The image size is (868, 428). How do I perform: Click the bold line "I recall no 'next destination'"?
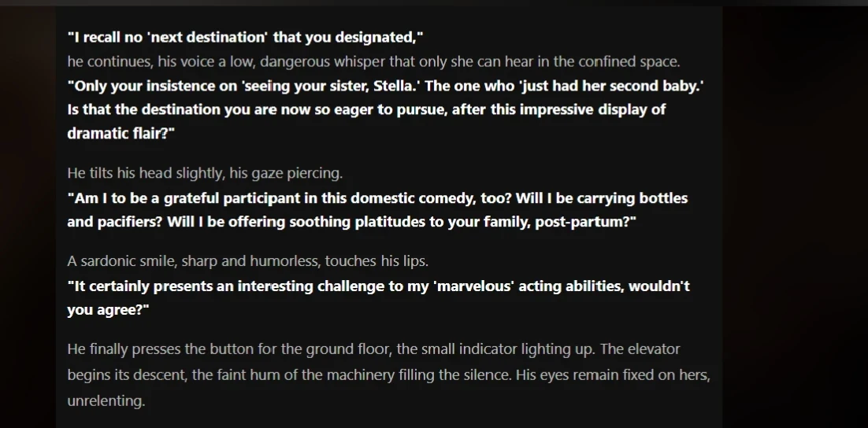(x=246, y=37)
